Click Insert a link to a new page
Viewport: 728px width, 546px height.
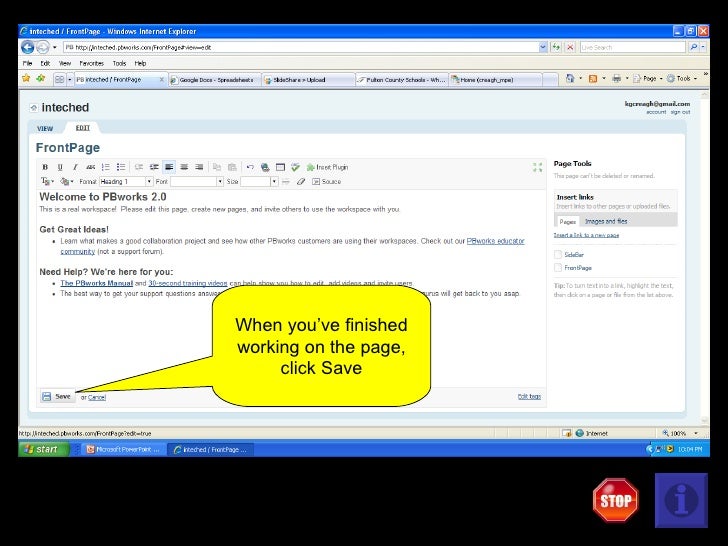(586, 235)
